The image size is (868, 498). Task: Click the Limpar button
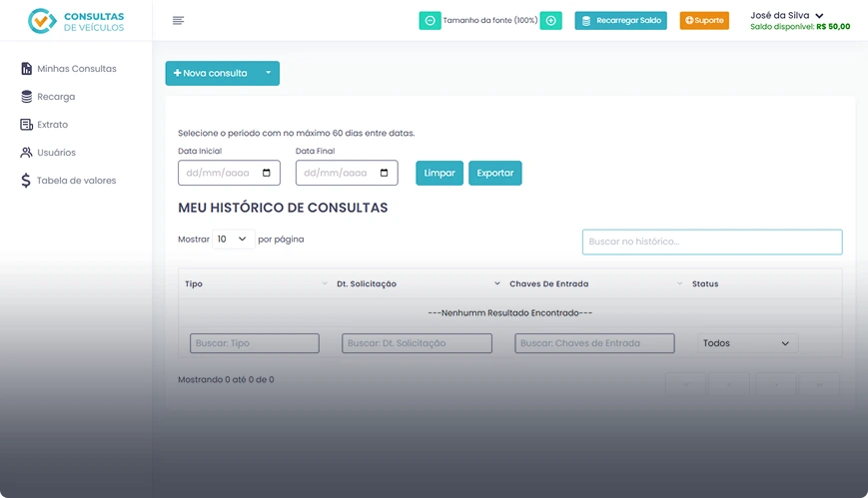pyautogui.click(x=439, y=173)
